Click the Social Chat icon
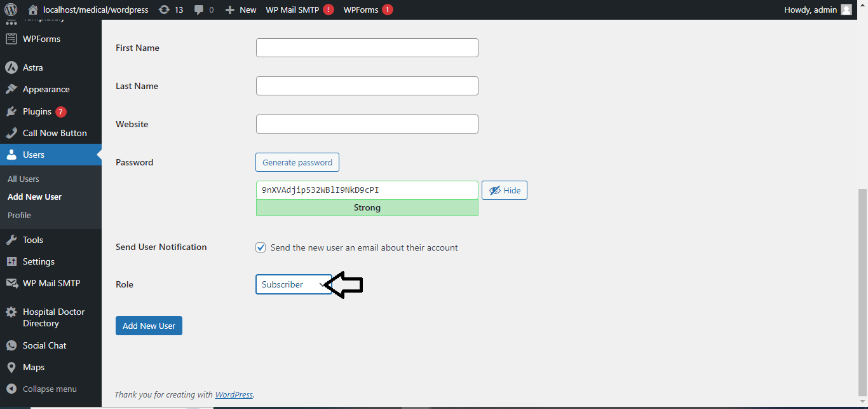Image resolution: width=868 pixels, height=409 pixels. tap(11, 345)
